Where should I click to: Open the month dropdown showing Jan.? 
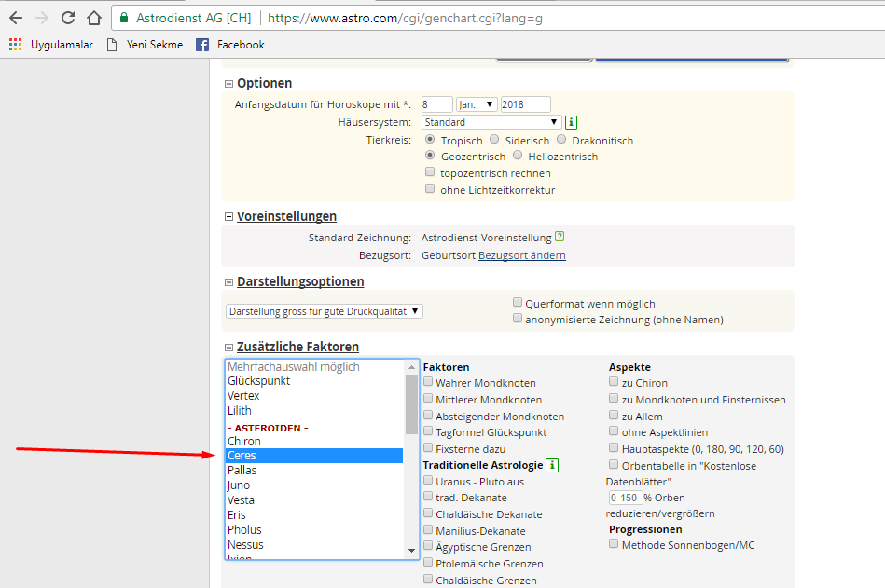pos(477,104)
